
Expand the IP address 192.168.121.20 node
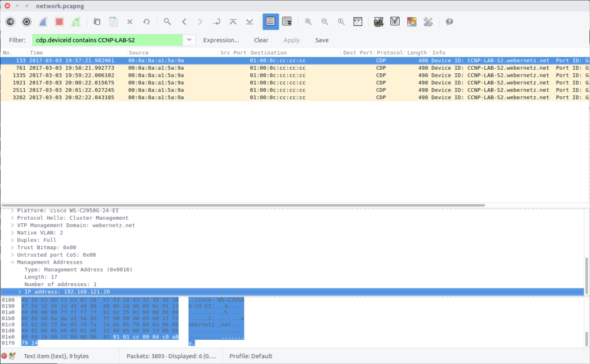tap(20, 292)
